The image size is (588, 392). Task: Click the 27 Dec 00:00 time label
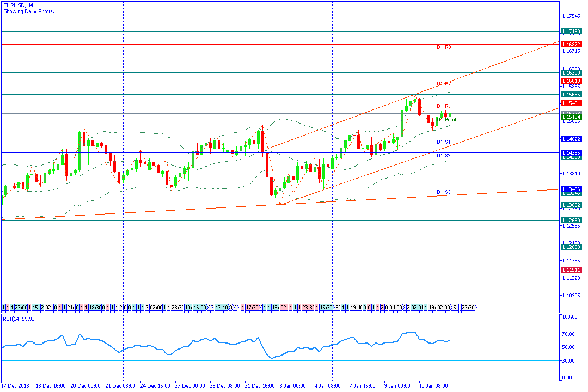(x=190, y=386)
